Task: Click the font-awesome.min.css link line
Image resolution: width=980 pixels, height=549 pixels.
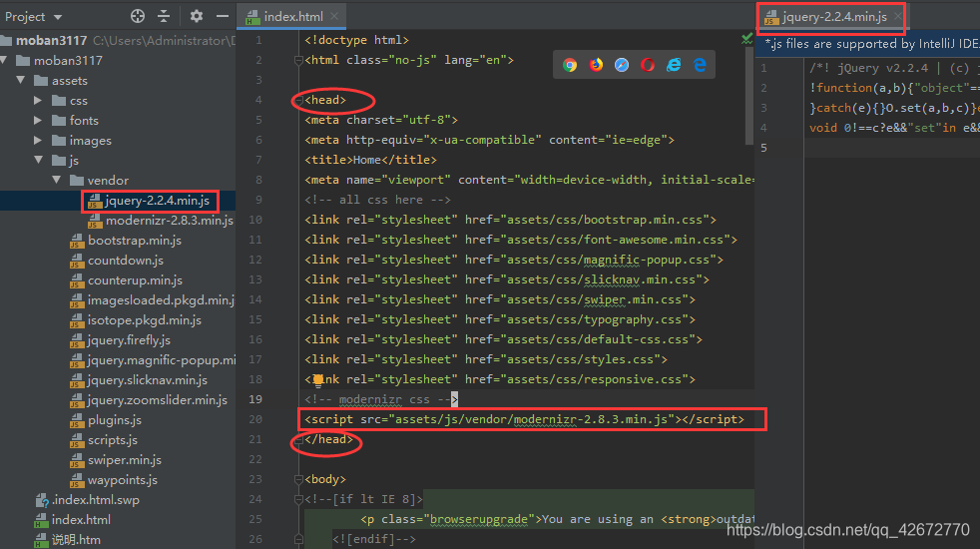Action: [521, 241]
